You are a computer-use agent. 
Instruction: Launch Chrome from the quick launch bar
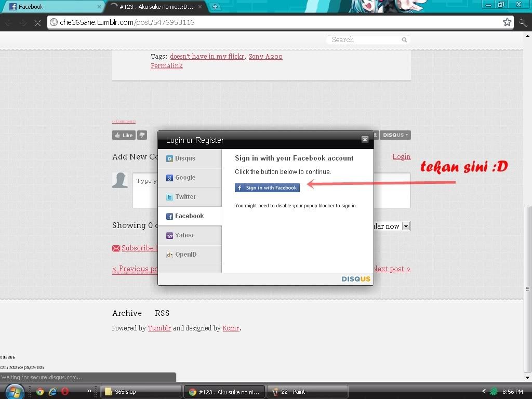(x=40, y=392)
